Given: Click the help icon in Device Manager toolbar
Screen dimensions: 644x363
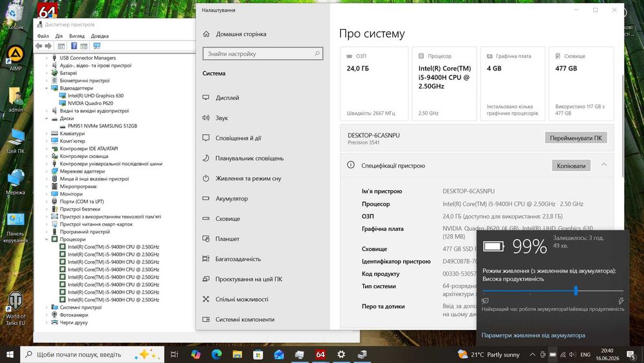Looking at the screenshot, I should click(74, 46).
